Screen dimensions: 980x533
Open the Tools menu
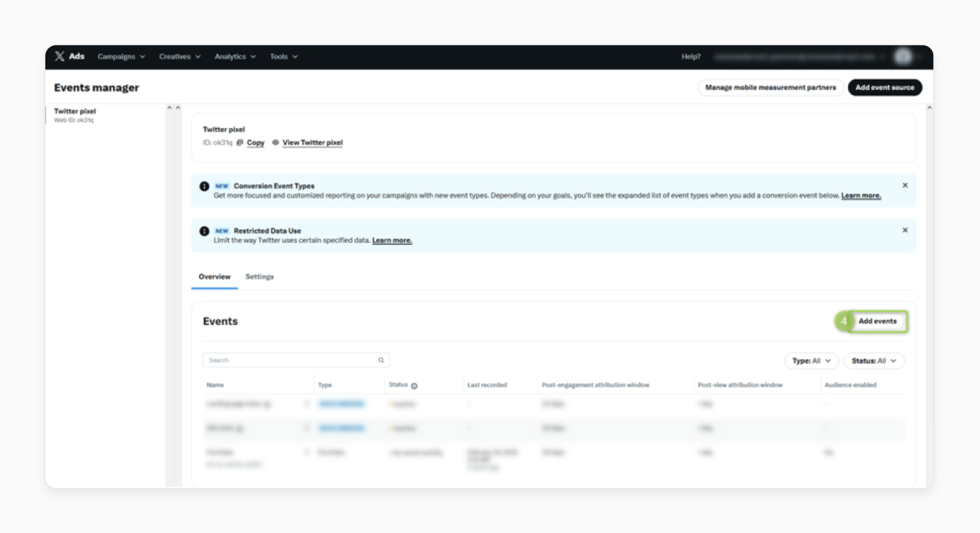tap(284, 57)
